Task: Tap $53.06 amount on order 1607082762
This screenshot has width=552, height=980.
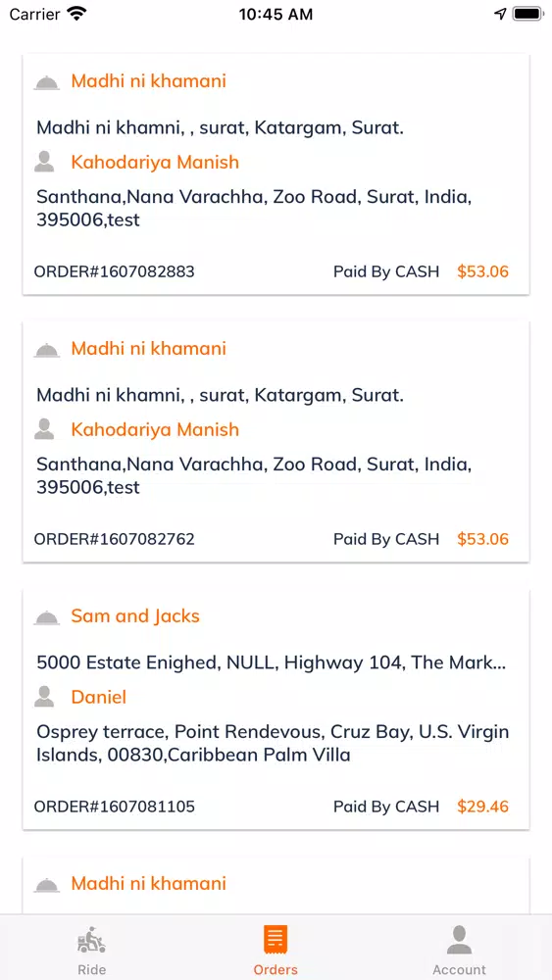Action: (482, 539)
